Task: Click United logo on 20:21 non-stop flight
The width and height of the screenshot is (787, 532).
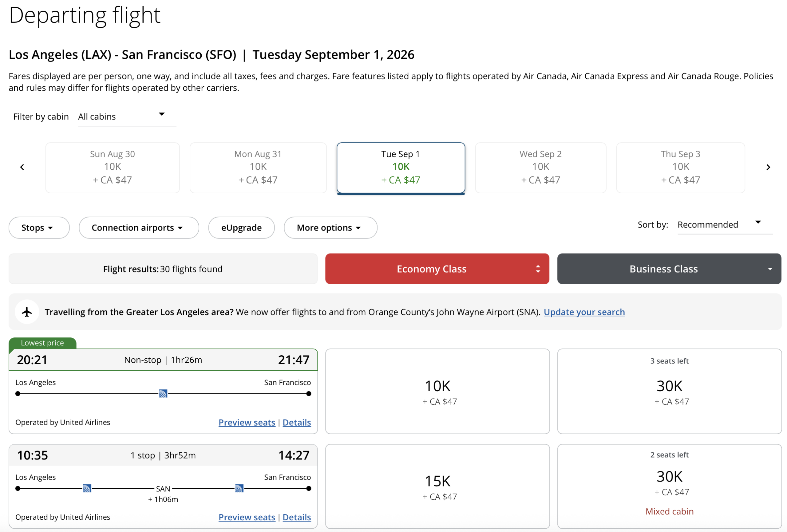Action: [x=163, y=393]
